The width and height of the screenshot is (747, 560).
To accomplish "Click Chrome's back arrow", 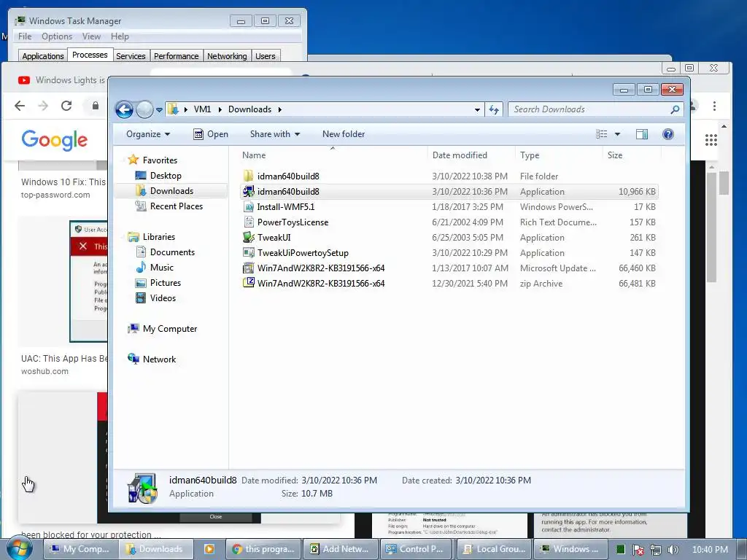I will [x=20, y=106].
